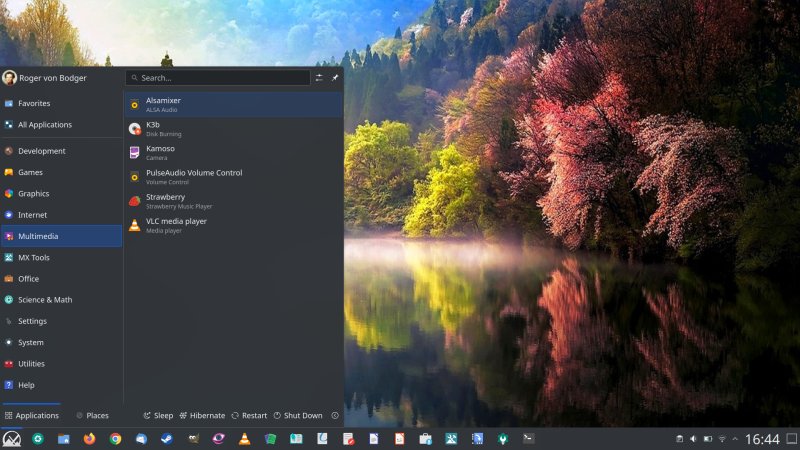
Task: Open the launcher configure settings icon
Action: 319,77
